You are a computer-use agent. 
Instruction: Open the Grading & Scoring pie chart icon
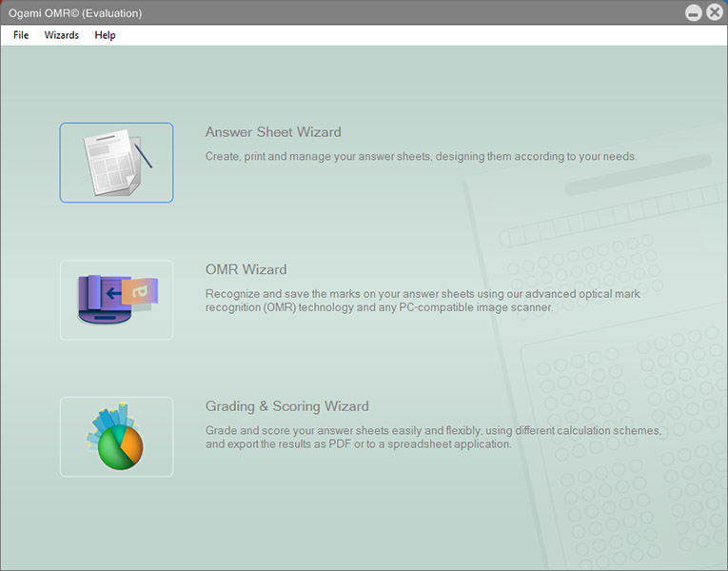pyautogui.click(x=116, y=437)
